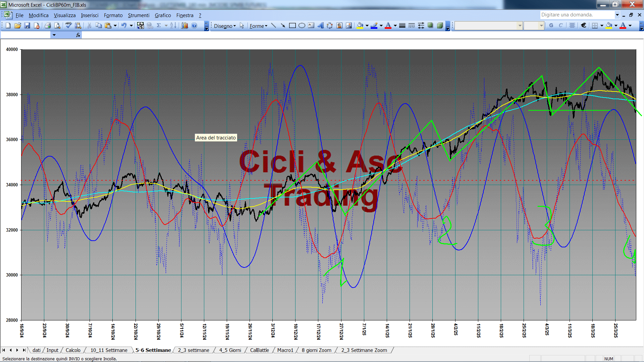Open Excel Help question mark icon
The height and width of the screenshot is (362, 644).
[x=194, y=25]
